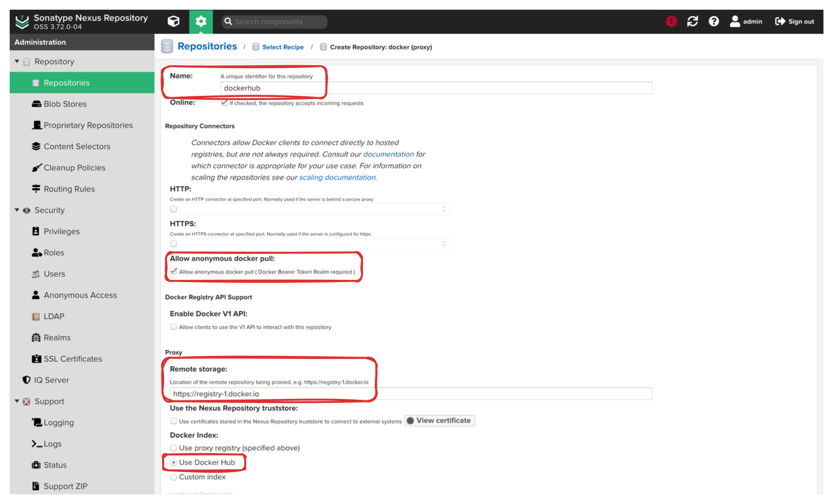
Task: Click the HTTP port spinner arrows
Action: [x=444, y=209]
